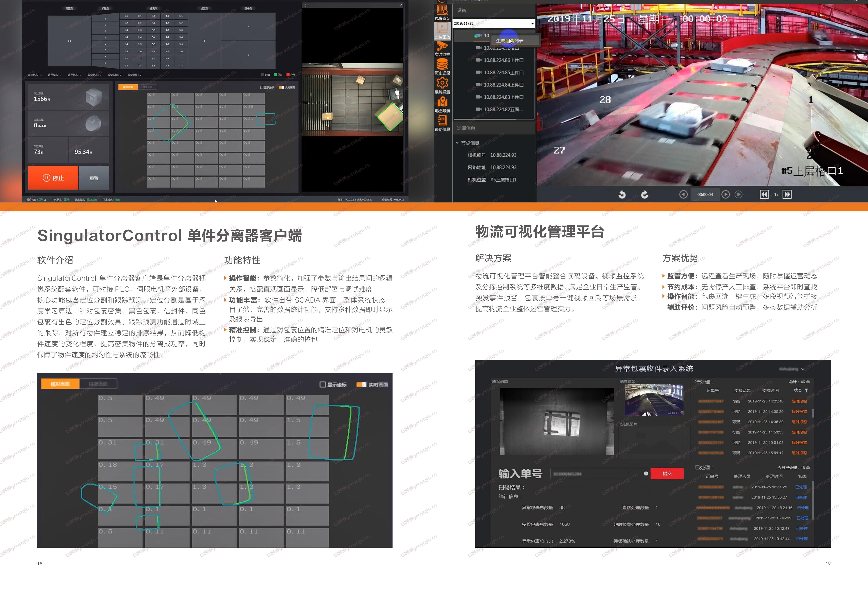Tick 显示坐标 checkbox in the small client window
The image size is (868, 589).
pos(261,87)
